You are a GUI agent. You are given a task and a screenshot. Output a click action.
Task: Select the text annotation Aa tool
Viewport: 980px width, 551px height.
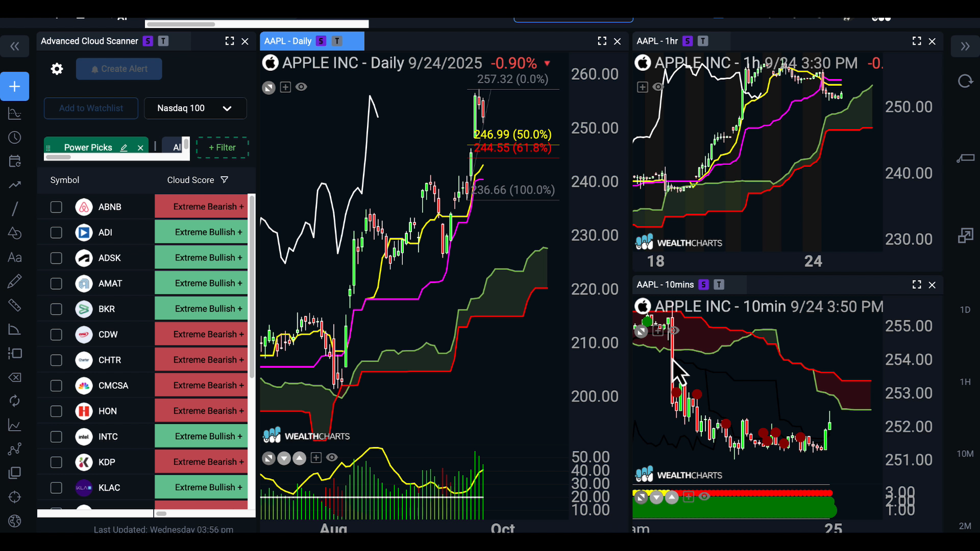pyautogui.click(x=15, y=257)
